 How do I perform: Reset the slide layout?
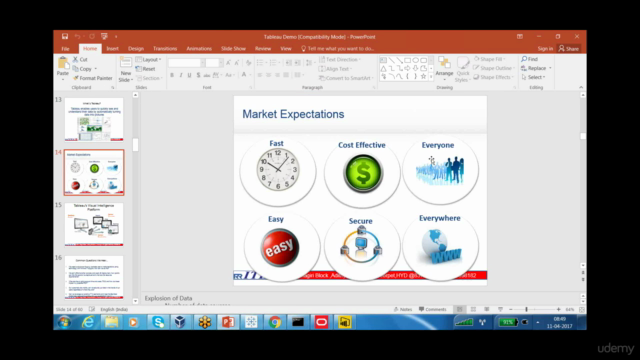145,69
